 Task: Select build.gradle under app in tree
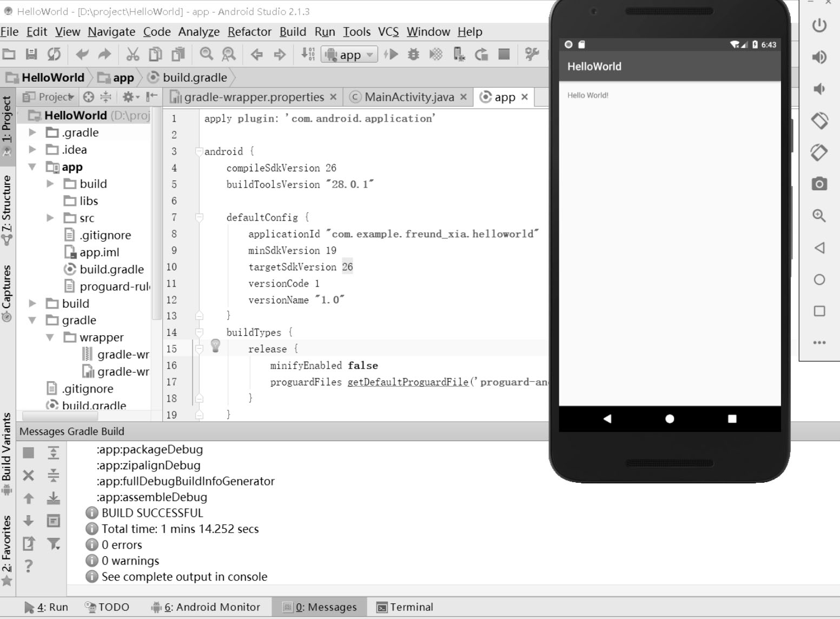pyautogui.click(x=104, y=269)
